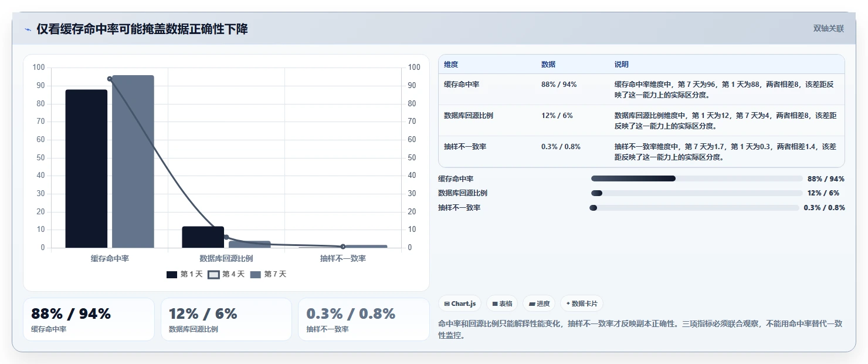Click the 缓存命中率 description text in table

tap(724, 89)
